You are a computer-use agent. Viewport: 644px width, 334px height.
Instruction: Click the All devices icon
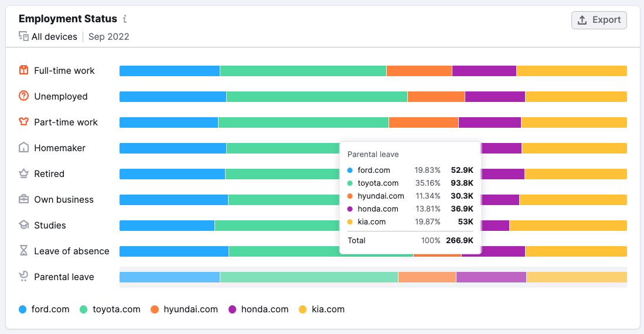[x=23, y=36]
